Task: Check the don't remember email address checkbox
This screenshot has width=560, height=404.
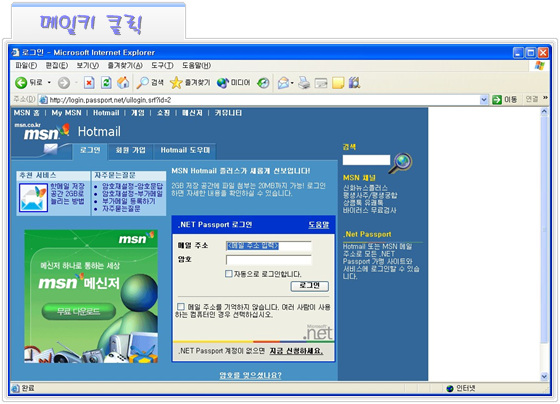Action: click(x=181, y=307)
